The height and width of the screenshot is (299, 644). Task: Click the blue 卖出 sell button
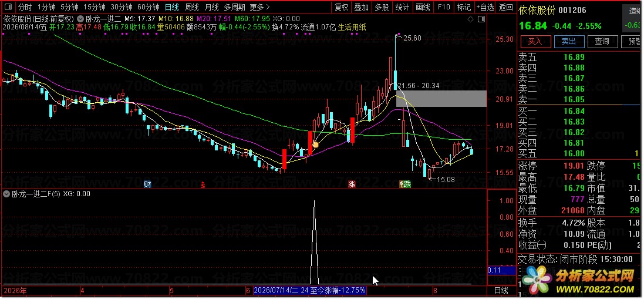[x=568, y=42]
